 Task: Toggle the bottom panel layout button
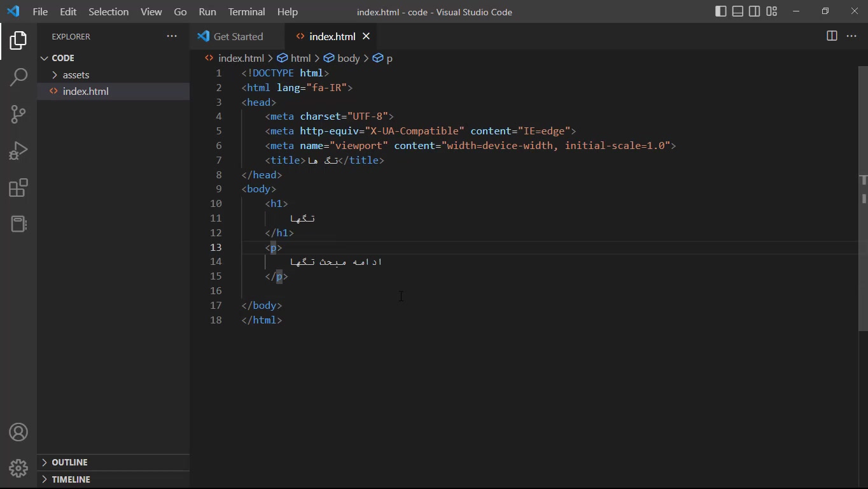tap(738, 11)
